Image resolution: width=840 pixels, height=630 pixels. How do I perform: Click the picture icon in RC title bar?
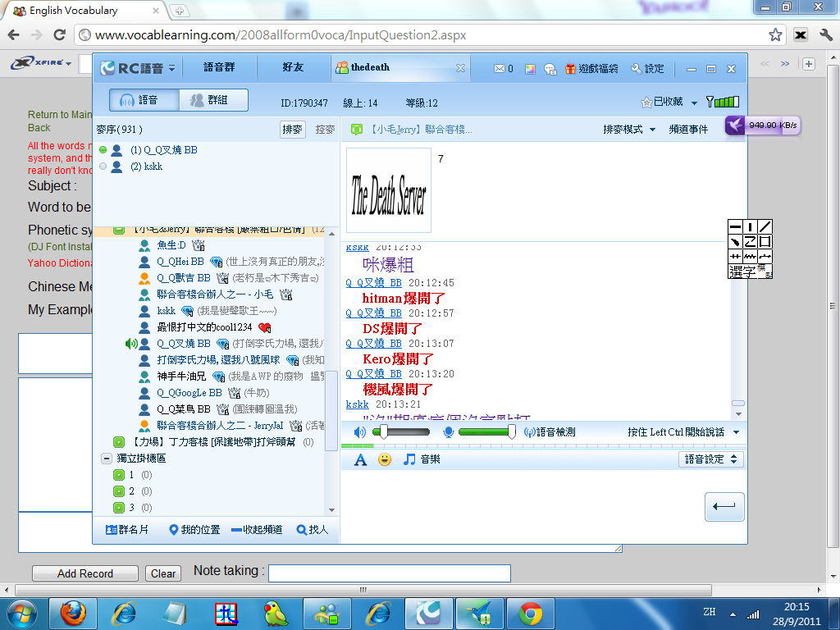coord(530,69)
